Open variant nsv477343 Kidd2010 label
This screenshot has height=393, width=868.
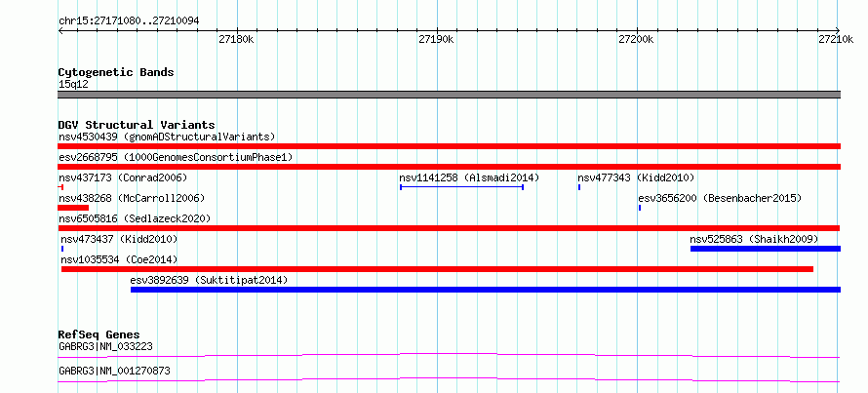pos(636,177)
